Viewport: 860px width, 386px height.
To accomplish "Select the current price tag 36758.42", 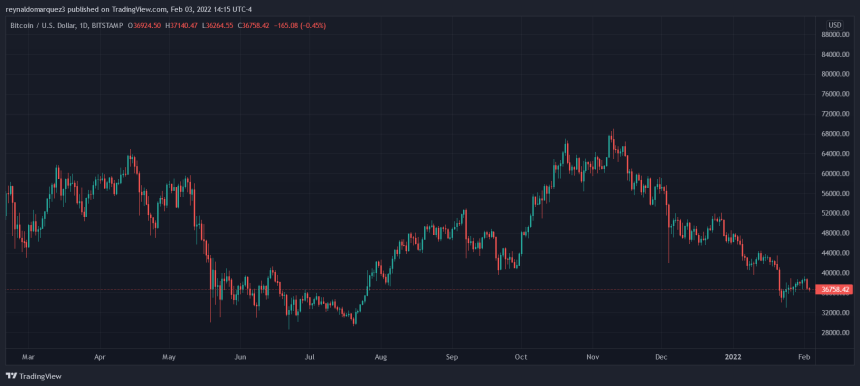I will tap(834, 289).
